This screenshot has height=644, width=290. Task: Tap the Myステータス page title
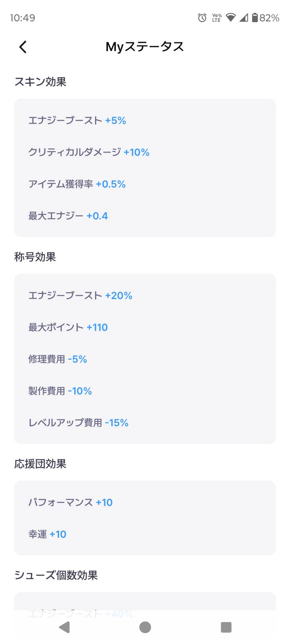point(145,47)
